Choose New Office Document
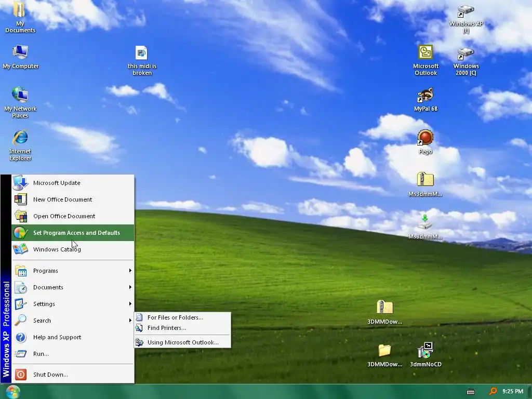The height and width of the screenshot is (399, 532). coord(73,199)
